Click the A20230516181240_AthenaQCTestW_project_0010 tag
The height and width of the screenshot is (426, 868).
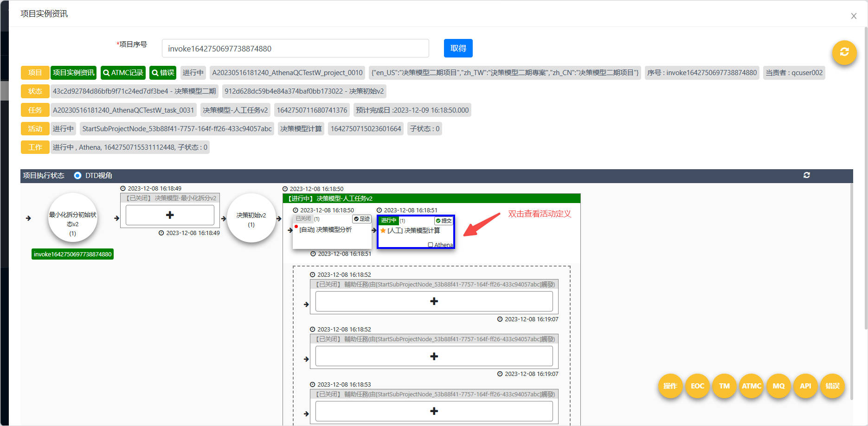(287, 73)
